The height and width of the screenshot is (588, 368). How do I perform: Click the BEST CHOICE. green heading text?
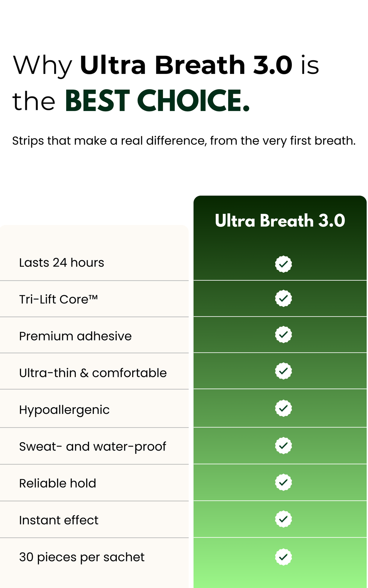tap(158, 101)
